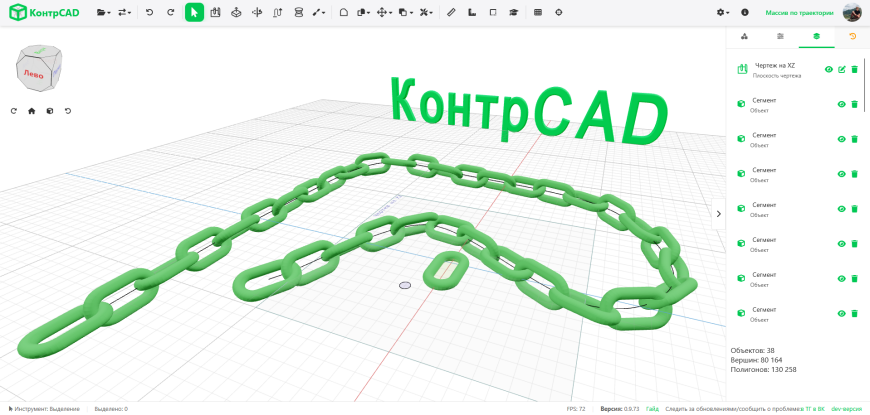Switch to the layers panel tab
This screenshot has width=870, height=415.
click(x=816, y=37)
